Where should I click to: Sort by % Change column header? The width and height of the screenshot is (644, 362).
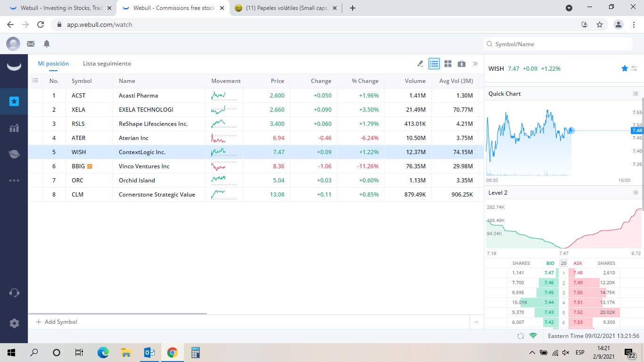[365, 81]
